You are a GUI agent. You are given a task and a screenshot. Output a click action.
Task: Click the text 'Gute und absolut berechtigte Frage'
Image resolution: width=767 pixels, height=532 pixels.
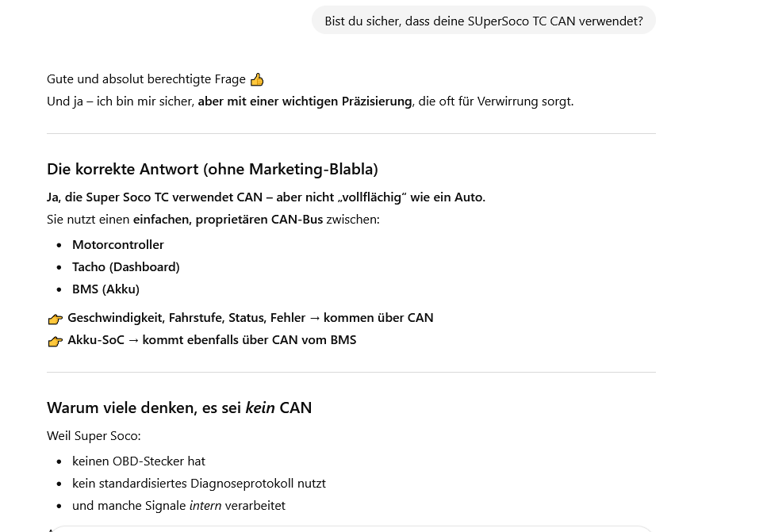click(x=146, y=78)
